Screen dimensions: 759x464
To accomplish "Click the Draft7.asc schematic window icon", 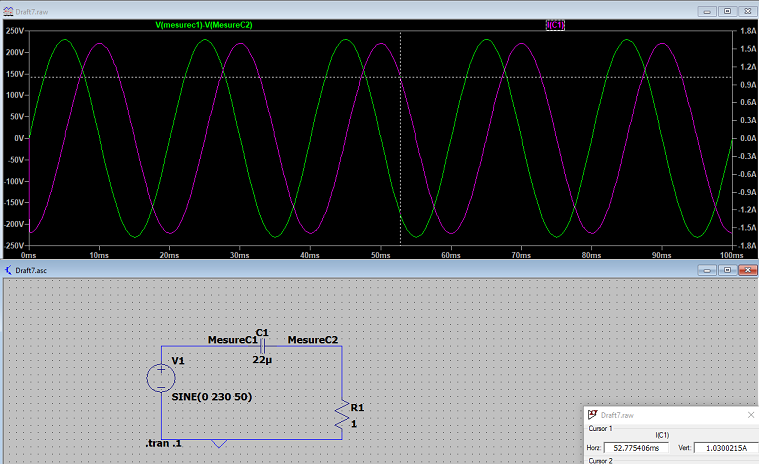I will pos(9,270).
